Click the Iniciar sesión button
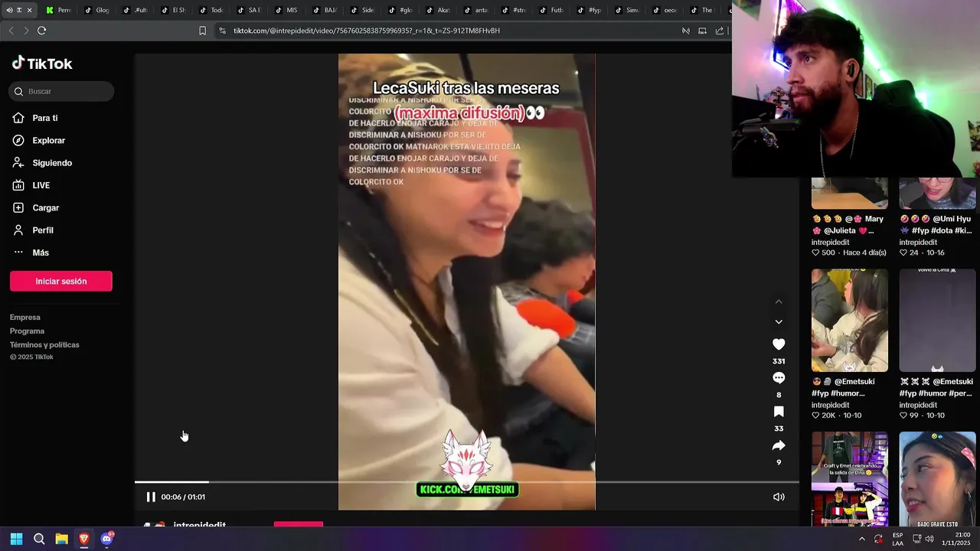 (61, 281)
